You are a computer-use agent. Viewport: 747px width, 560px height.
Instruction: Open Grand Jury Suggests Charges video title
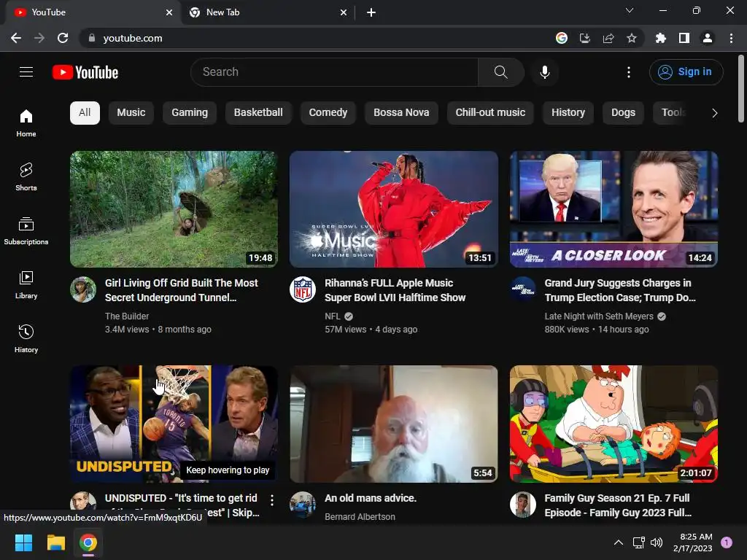click(620, 290)
